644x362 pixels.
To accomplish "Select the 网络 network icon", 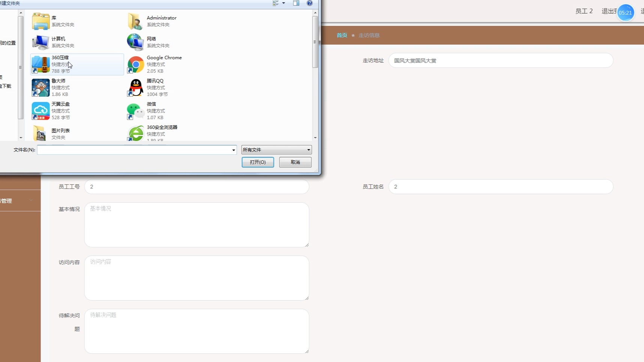I will click(x=135, y=42).
